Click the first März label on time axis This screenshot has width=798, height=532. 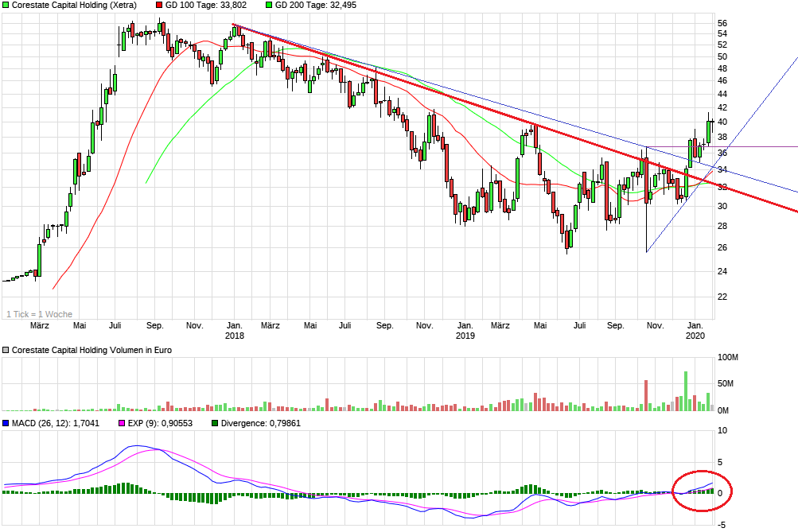(x=39, y=325)
